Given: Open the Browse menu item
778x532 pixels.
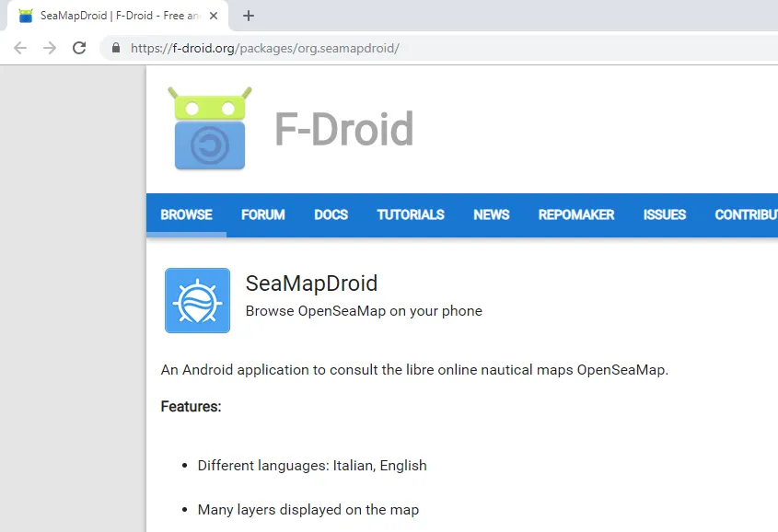Looking at the screenshot, I should [x=187, y=214].
